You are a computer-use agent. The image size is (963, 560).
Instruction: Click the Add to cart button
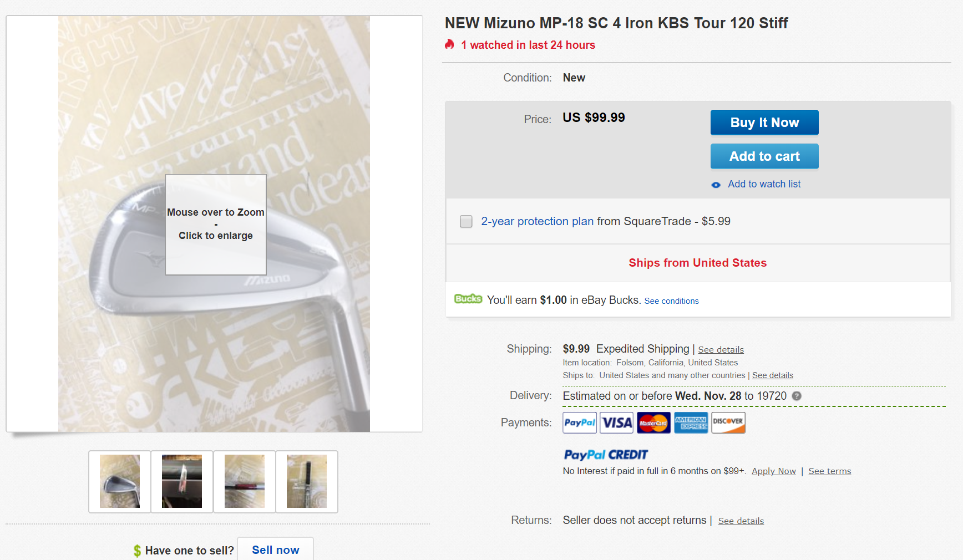(764, 156)
